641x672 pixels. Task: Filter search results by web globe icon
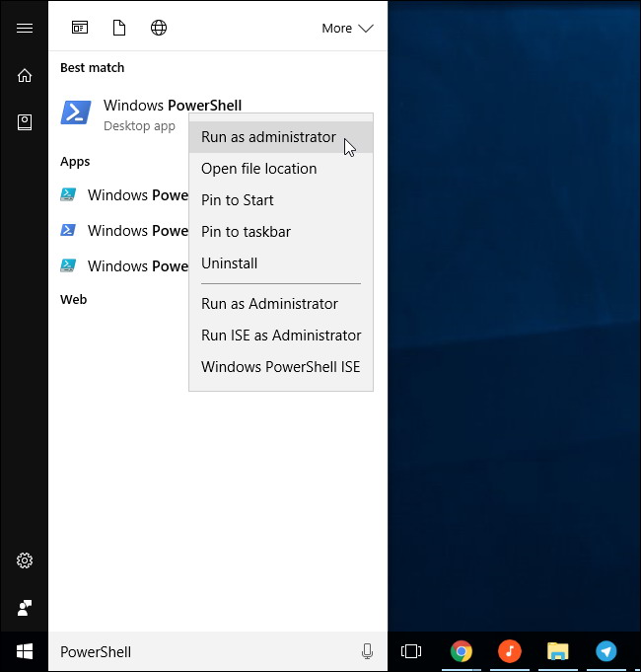159,28
